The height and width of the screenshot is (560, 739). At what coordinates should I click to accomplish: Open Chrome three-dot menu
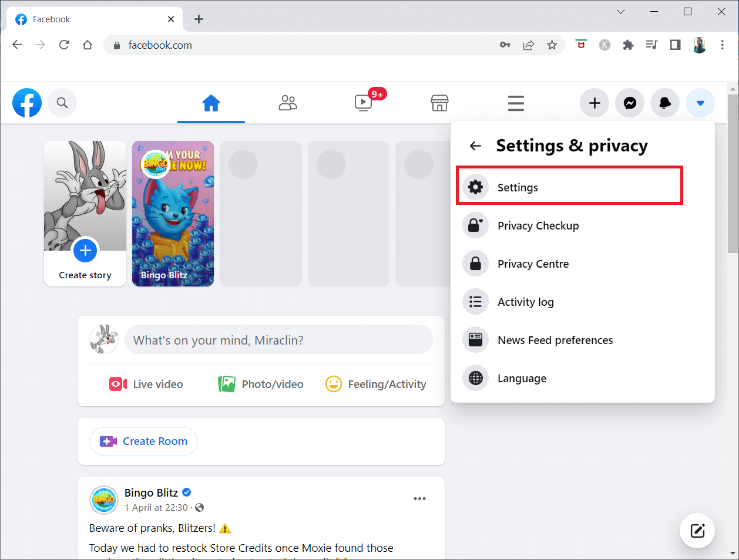[723, 45]
